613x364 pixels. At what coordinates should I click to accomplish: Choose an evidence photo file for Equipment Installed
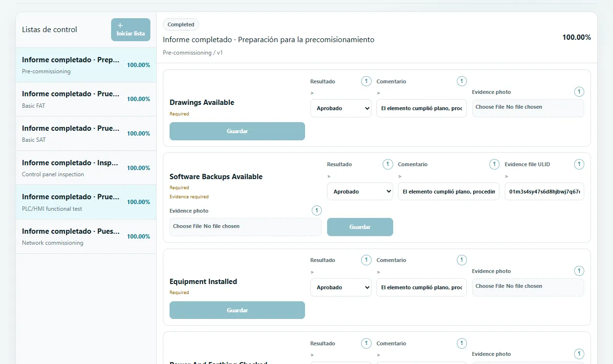pyautogui.click(x=528, y=287)
